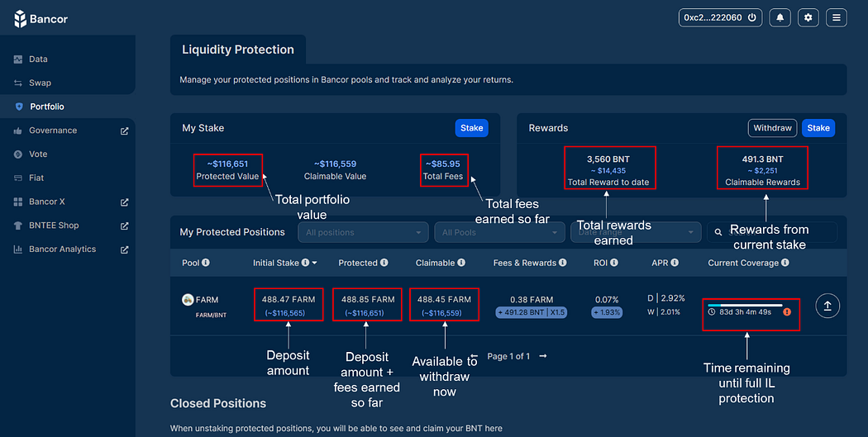Open notifications bell icon
The image size is (868, 437).
coord(780,17)
